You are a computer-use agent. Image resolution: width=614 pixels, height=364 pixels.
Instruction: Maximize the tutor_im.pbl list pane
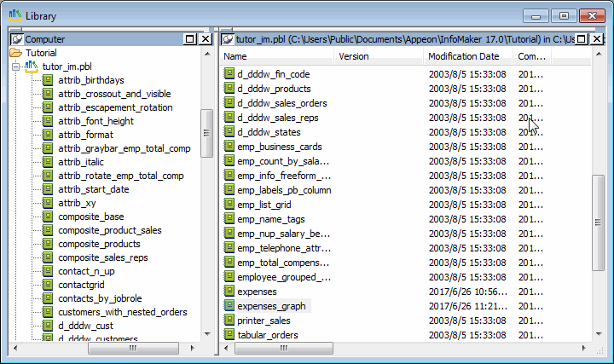(x=582, y=39)
